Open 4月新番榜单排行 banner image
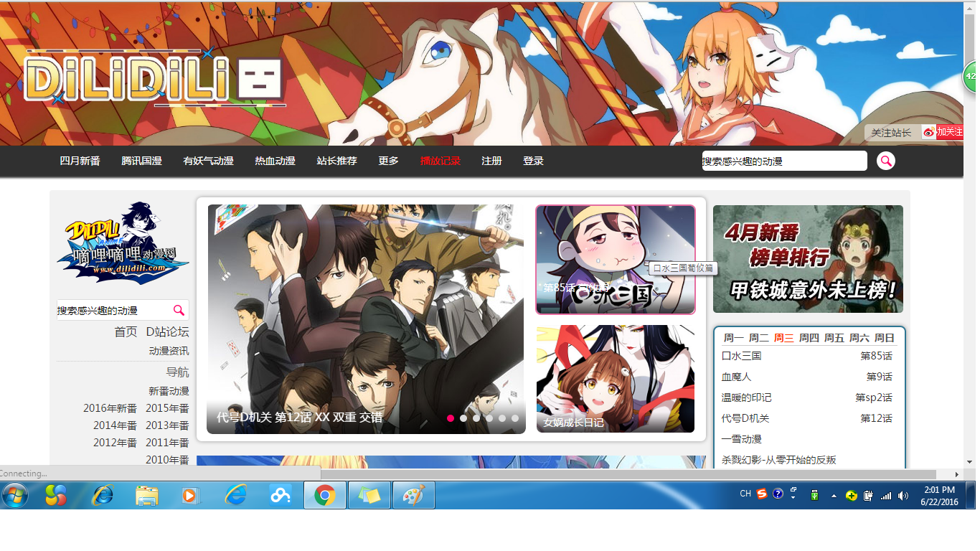980x551 pixels. 808,259
